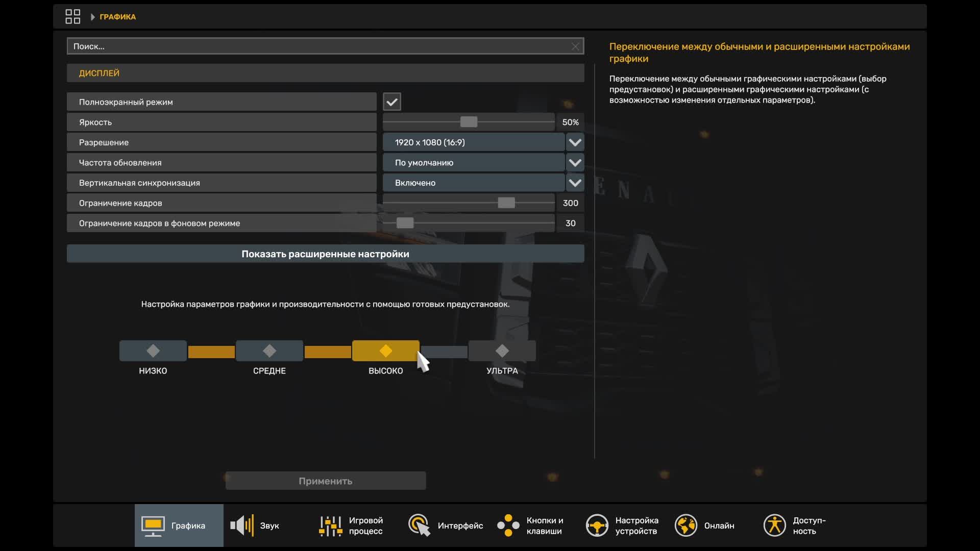Image resolution: width=980 pixels, height=551 pixels.
Task: Switch to the Графика tab
Action: tap(178, 525)
